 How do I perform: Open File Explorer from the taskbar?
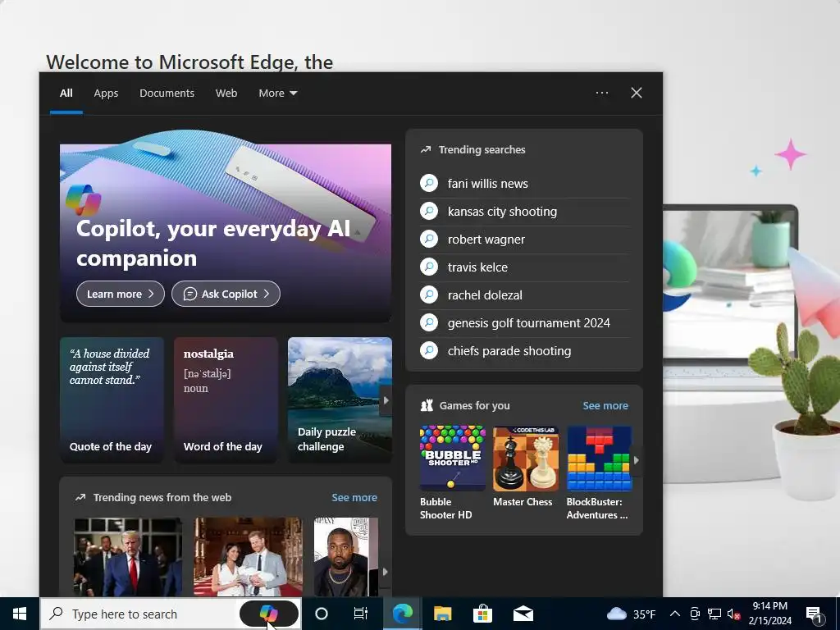[442, 614]
